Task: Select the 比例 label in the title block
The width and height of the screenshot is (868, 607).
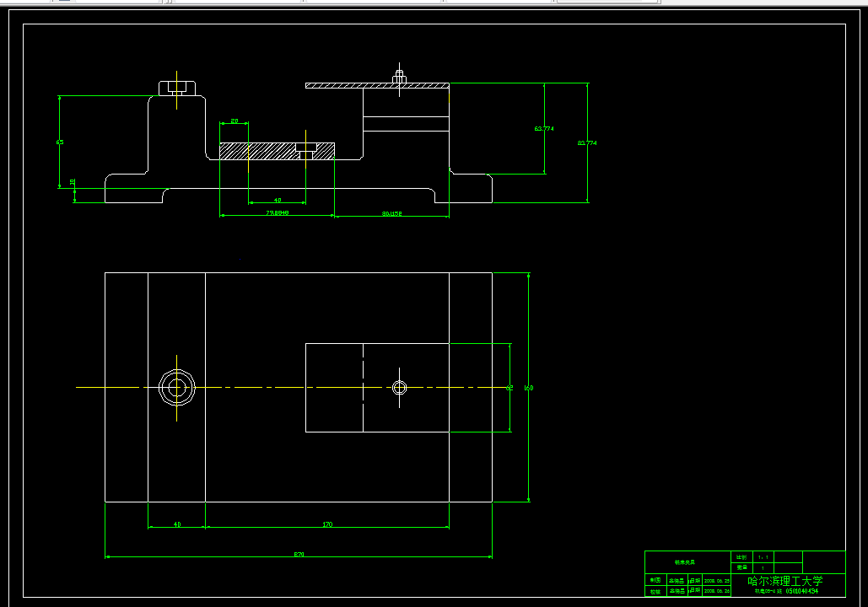Action: click(x=741, y=557)
